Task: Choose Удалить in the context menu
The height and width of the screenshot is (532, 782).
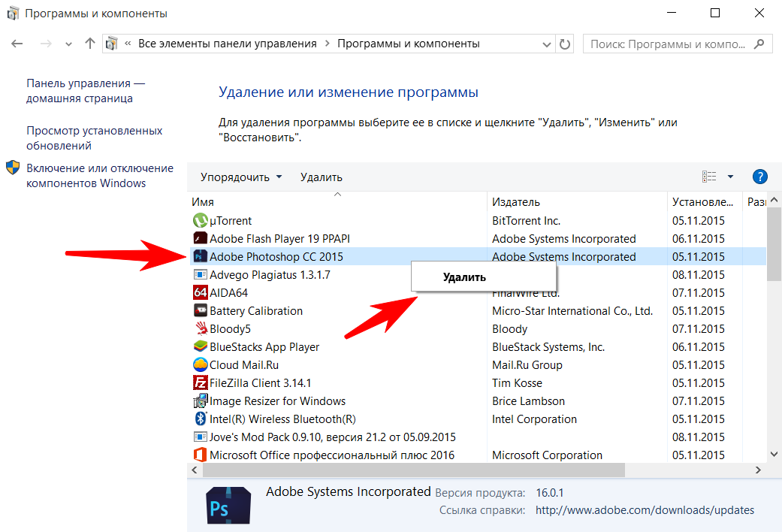Action: (464, 277)
